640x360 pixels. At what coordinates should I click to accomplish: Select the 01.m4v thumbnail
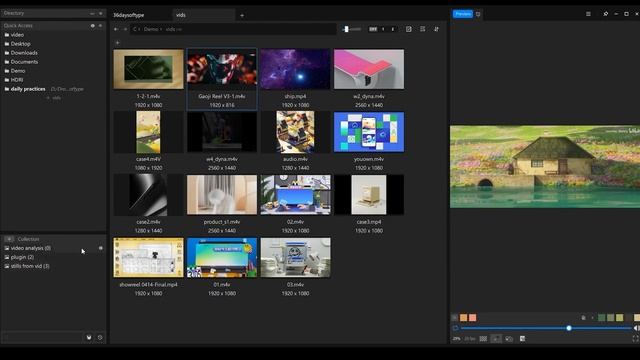pos(222,258)
